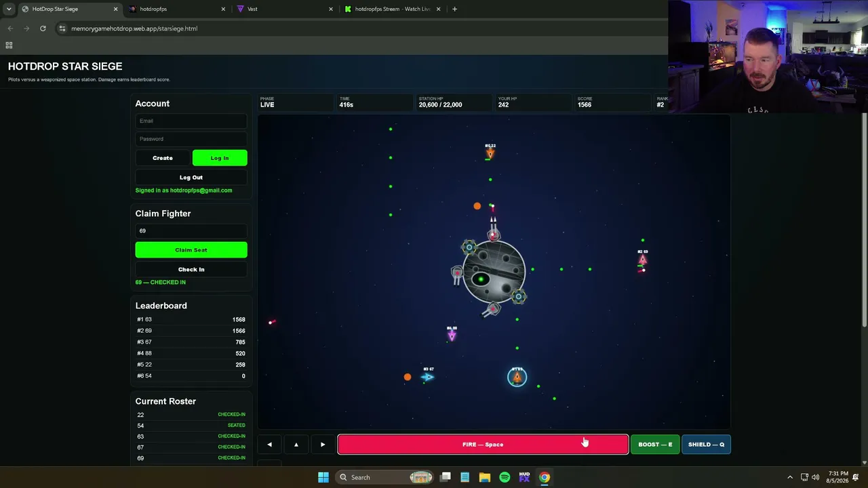Click the browser forward arrow

pos(26,28)
